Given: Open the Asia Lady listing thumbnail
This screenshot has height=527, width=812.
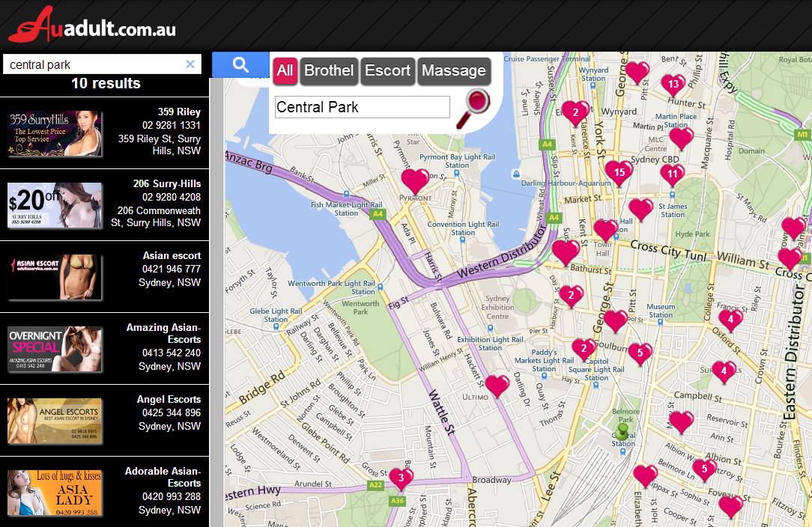Looking at the screenshot, I should [x=55, y=493].
